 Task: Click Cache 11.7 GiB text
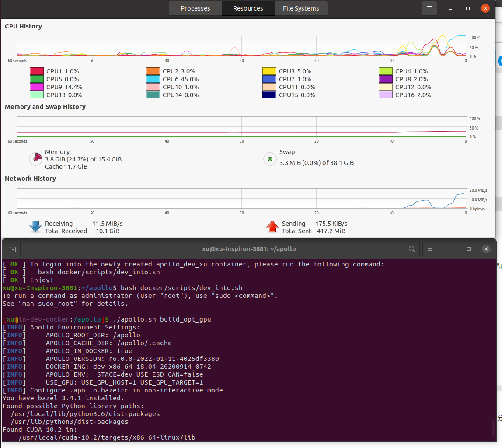coord(66,167)
